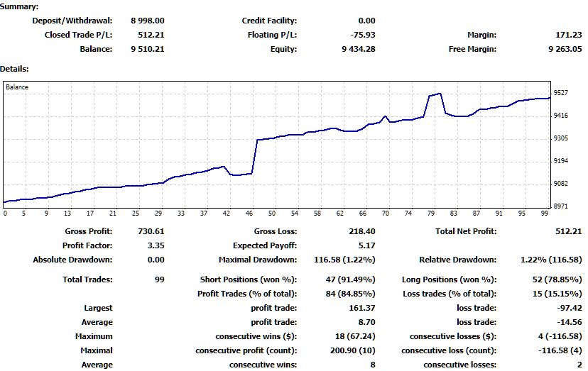The height and width of the screenshot is (371, 588).
Task: Click the Summary heading
Action: coord(19,6)
